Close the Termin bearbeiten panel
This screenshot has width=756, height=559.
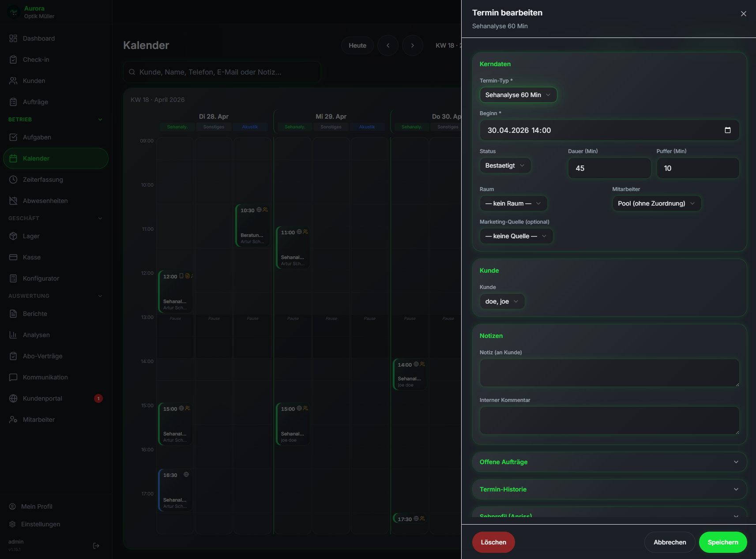(744, 14)
